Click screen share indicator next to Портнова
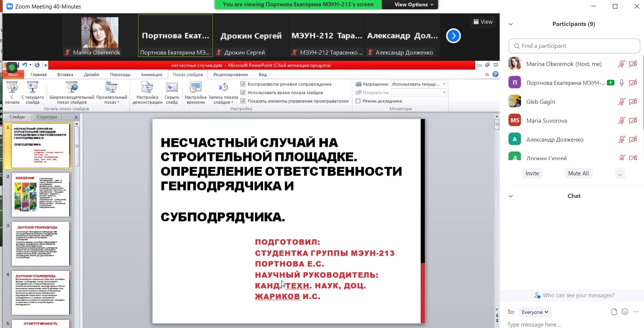 (x=611, y=83)
